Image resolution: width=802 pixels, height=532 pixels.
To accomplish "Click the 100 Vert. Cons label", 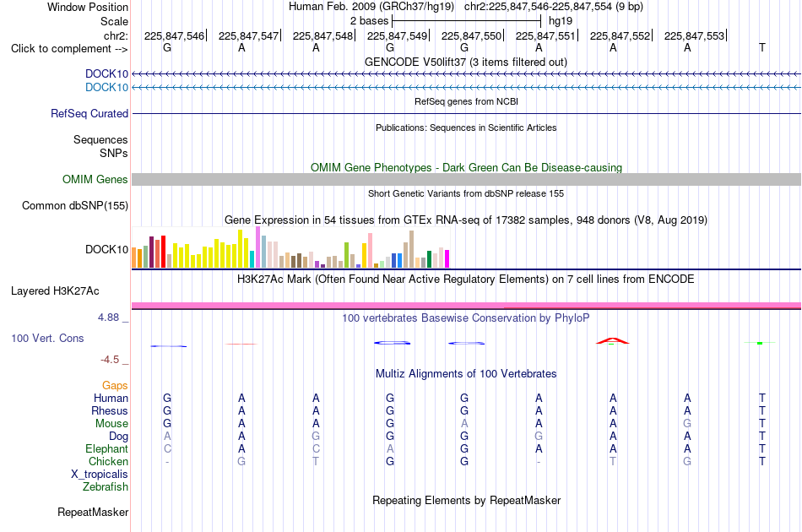I will [47, 338].
